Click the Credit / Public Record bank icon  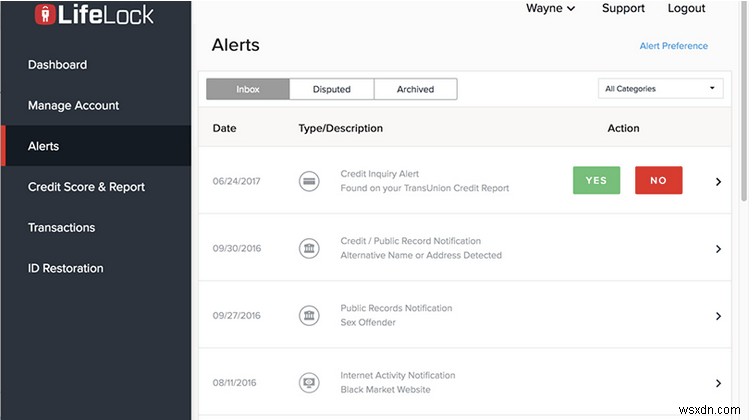click(x=310, y=248)
